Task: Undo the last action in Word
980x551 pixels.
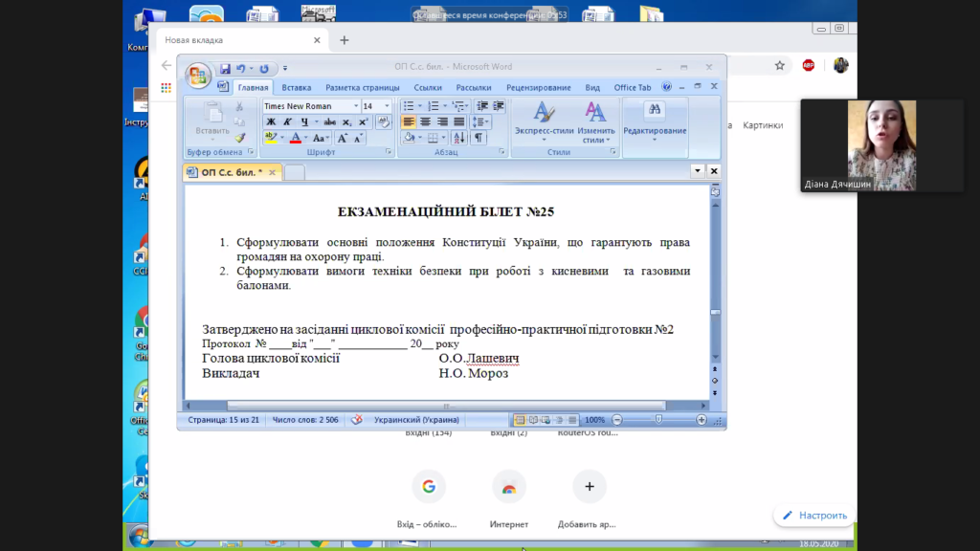Action: 241,69
